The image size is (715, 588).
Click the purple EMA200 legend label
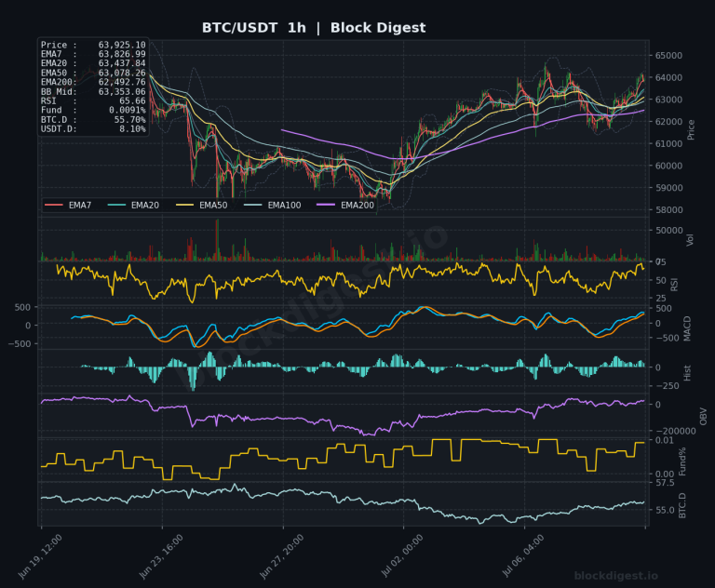357,205
